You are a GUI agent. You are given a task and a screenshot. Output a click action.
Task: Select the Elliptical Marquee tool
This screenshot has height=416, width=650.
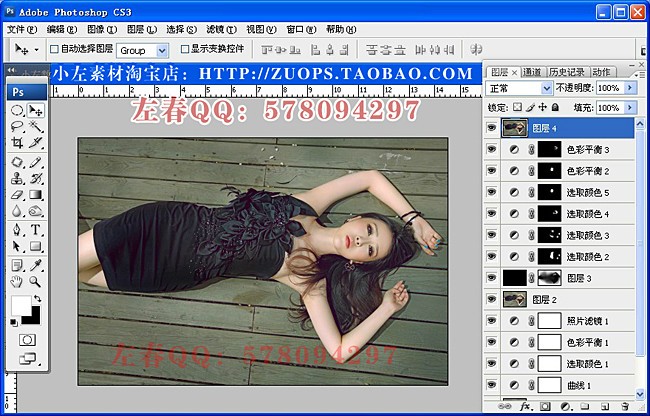[x=17, y=111]
